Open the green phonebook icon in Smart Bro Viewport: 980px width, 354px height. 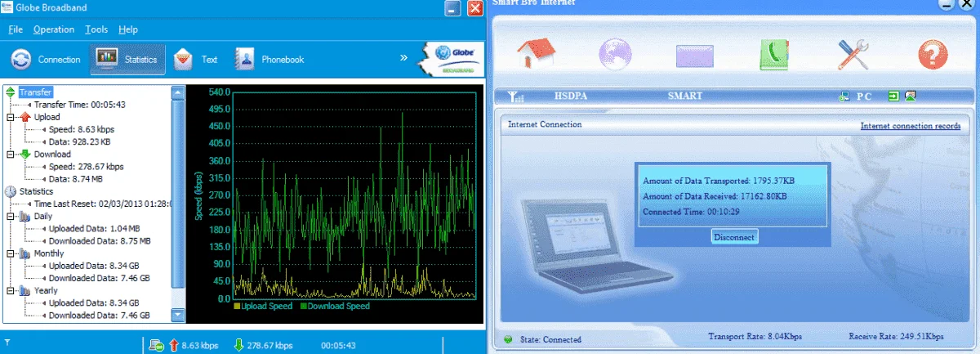pyautogui.click(x=774, y=56)
